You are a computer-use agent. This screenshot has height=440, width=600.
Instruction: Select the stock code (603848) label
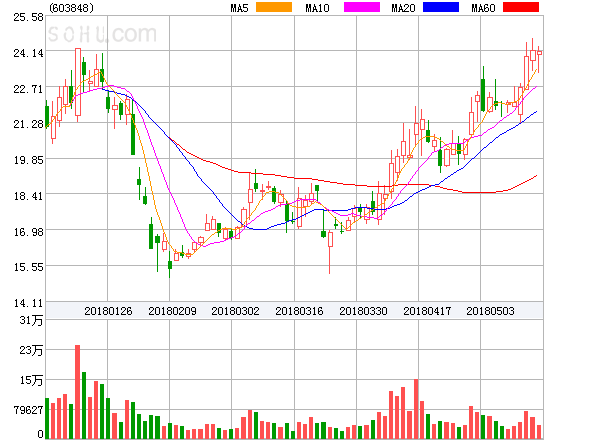(x=72, y=8)
